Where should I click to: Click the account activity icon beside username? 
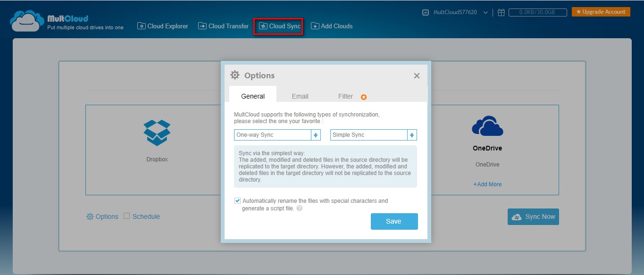(426, 13)
